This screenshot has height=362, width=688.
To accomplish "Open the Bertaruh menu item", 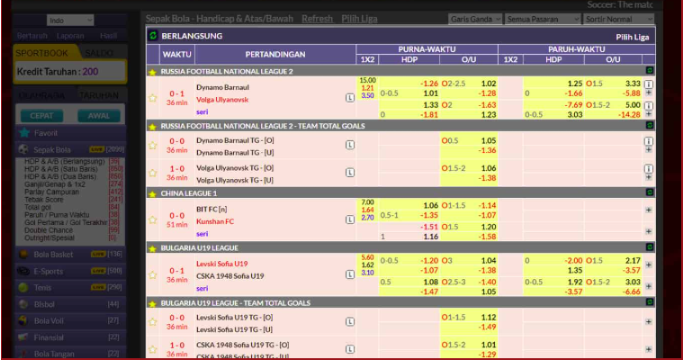I will coord(32,36).
